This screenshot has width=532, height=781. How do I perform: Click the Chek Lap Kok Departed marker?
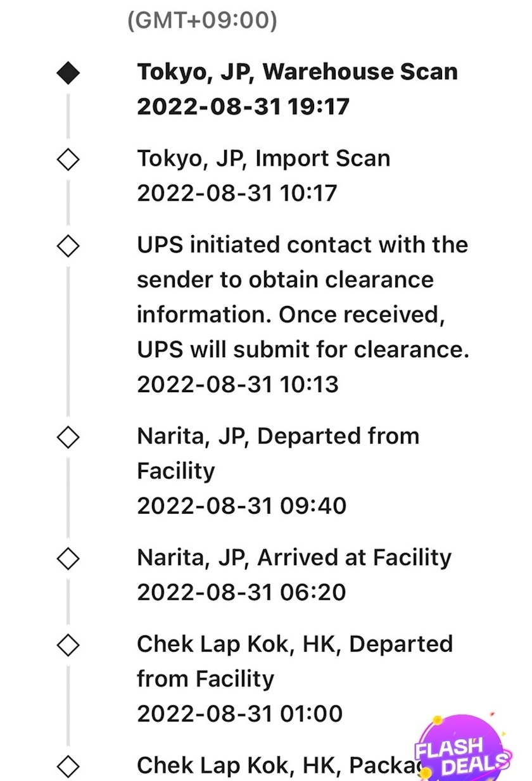pos(68,645)
